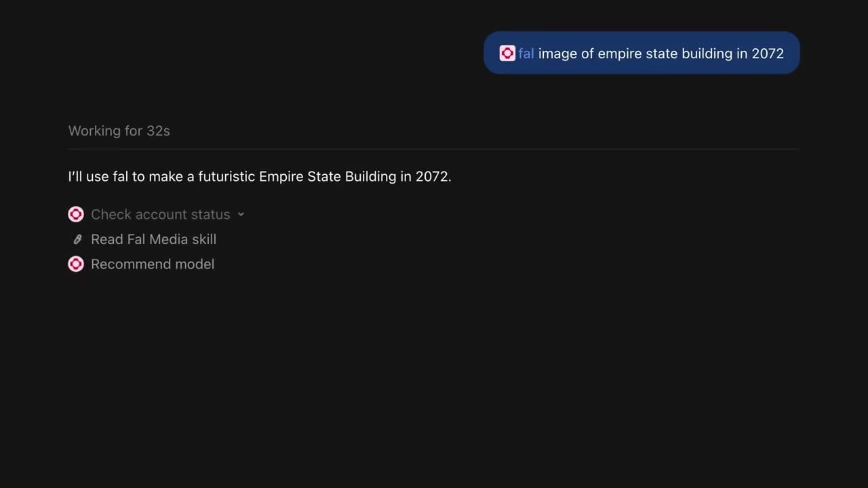The height and width of the screenshot is (488, 868).
Task: Open the Check account status step
Action: (x=161, y=215)
